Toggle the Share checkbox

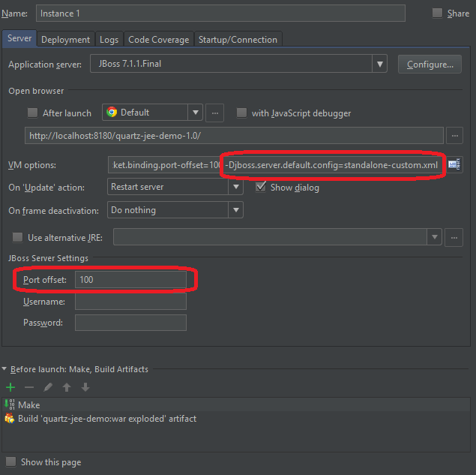click(x=437, y=13)
